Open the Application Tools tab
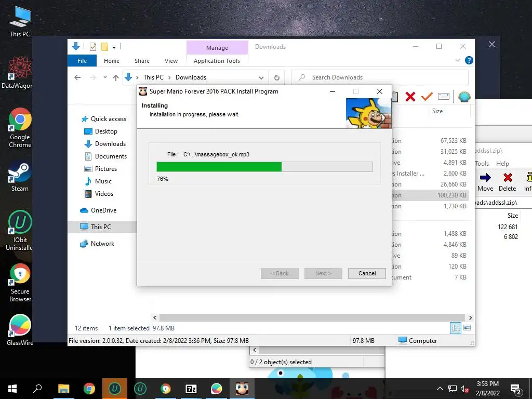Image resolution: width=532 pixels, height=399 pixels. click(x=217, y=61)
